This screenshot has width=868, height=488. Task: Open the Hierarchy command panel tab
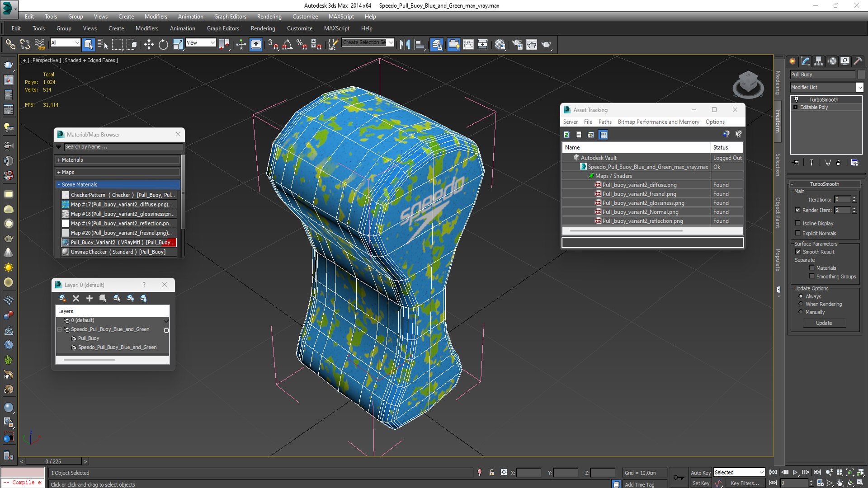[818, 61]
